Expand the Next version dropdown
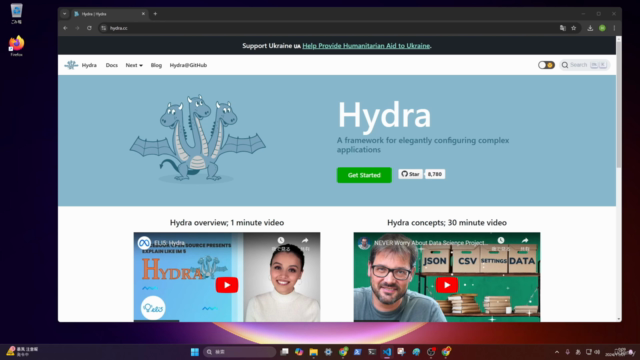The image size is (640, 360). pos(134,65)
